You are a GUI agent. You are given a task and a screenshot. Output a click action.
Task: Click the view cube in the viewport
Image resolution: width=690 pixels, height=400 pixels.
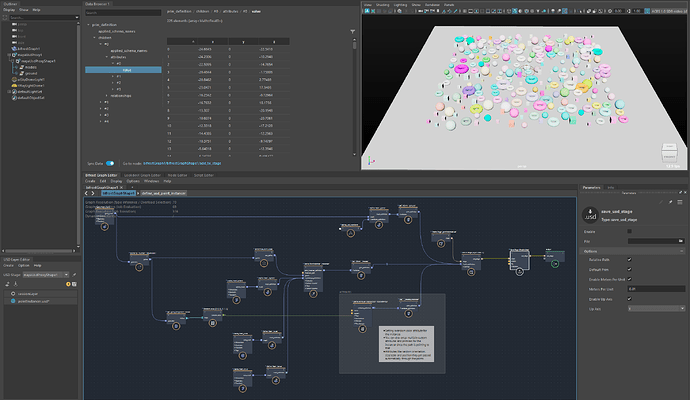point(667,154)
